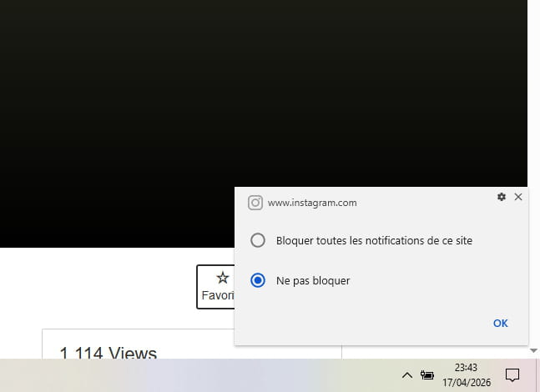The height and width of the screenshot is (392, 540).
Task: Click the 'Bloquer toutes les notifications de ce site' label text
Action: pos(374,240)
